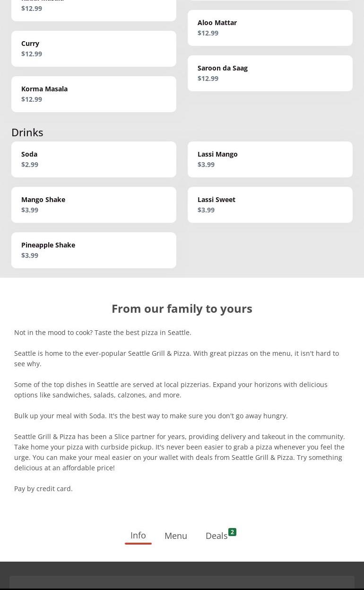Viewport: 364px width, 590px height.
Task: Click the partially visible top-left menu card
Action: point(94,9)
